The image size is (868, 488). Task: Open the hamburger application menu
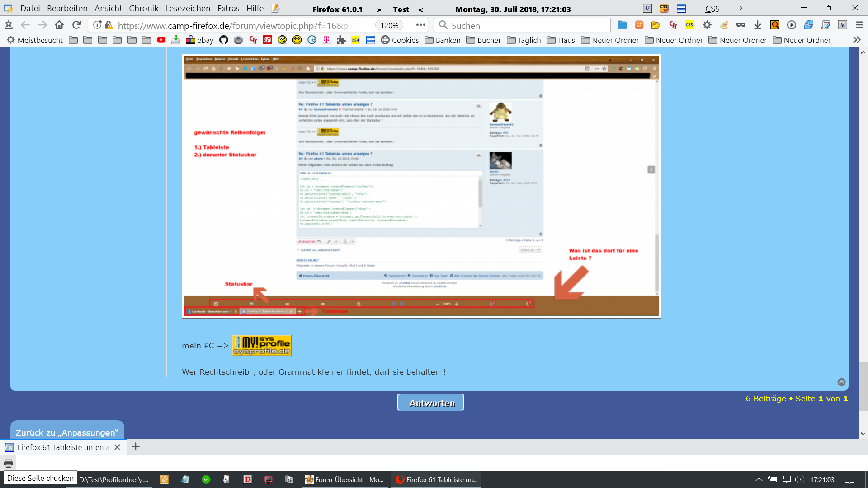(859, 25)
